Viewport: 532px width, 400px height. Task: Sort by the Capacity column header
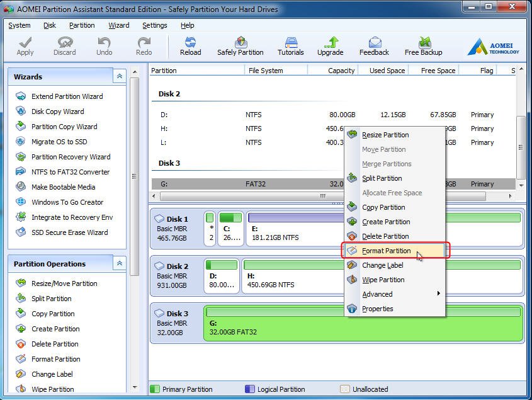[332, 71]
